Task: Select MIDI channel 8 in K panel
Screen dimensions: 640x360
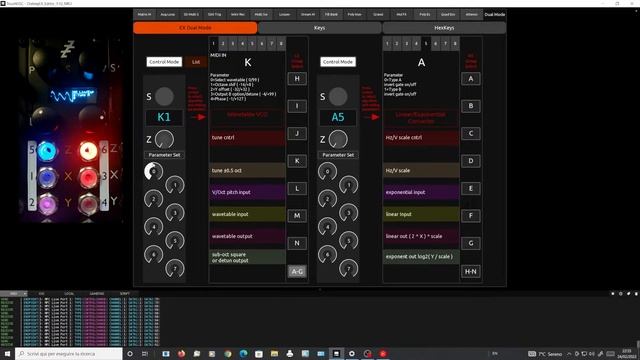Action: click(281, 43)
